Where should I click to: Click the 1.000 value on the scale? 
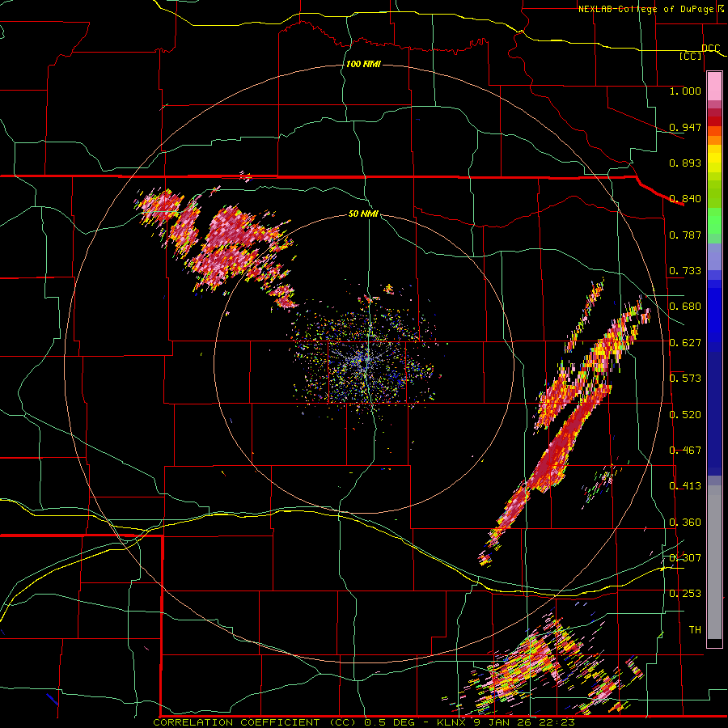point(685,91)
